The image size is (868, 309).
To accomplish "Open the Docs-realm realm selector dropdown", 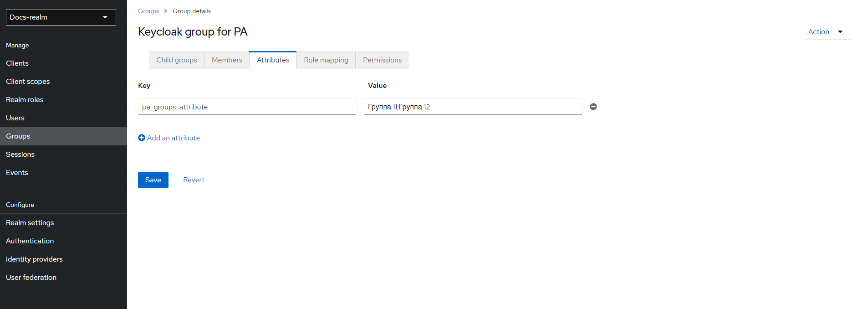I will [x=61, y=17].
